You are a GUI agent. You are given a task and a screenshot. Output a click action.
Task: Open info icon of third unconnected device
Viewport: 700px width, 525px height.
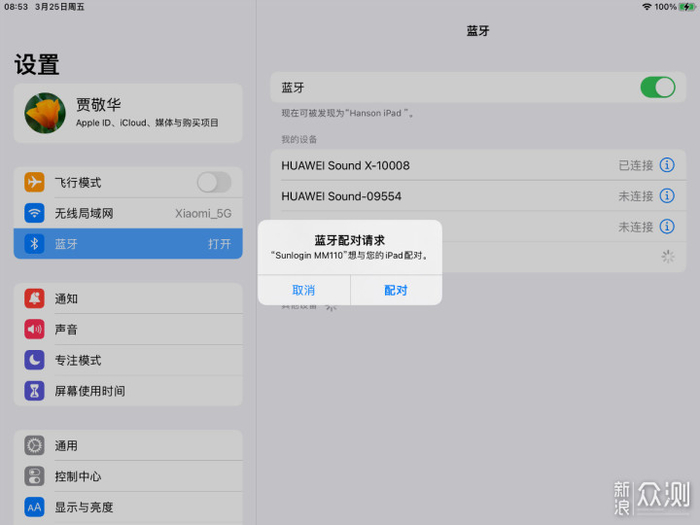667,226
